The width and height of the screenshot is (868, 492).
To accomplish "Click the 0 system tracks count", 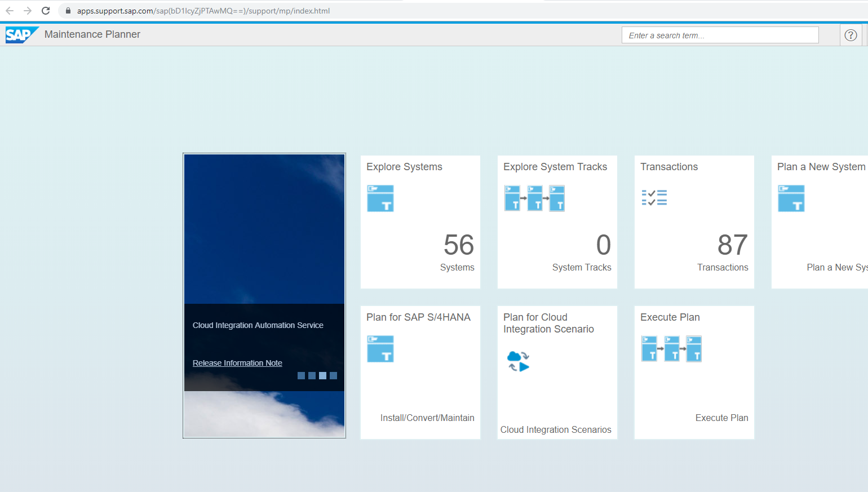I will [x=604, y=245].
